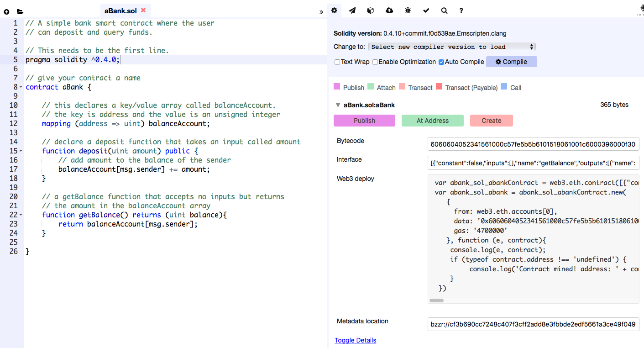Select the Metadata location field

coord(534,324)
